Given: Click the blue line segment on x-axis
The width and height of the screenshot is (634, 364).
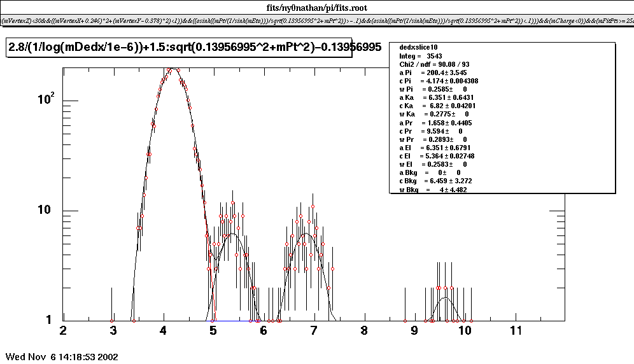Looking at the screenshot, I should coord(233,320).
